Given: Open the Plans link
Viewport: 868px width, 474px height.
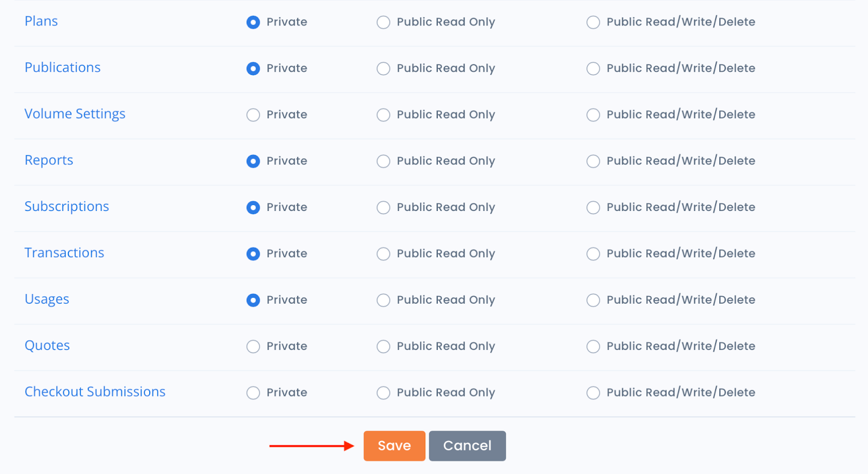Looking at the screenshot, I should 41,21.
